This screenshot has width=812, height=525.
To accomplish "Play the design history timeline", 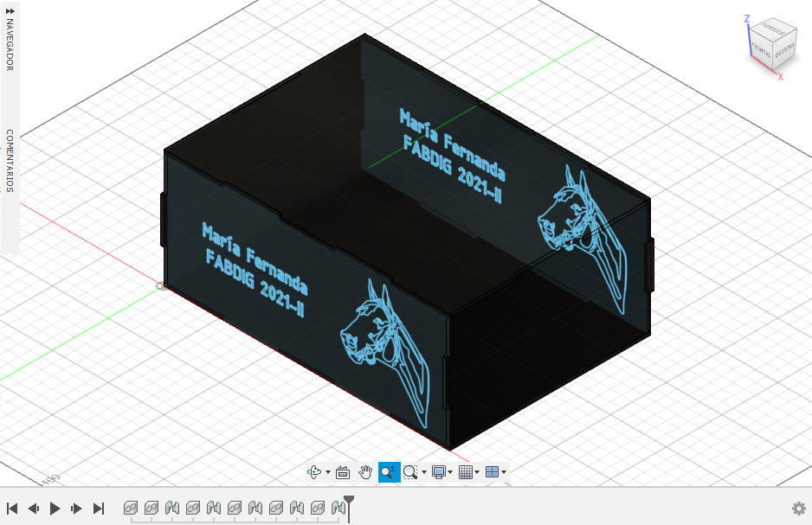I will [x=55, y=509].
